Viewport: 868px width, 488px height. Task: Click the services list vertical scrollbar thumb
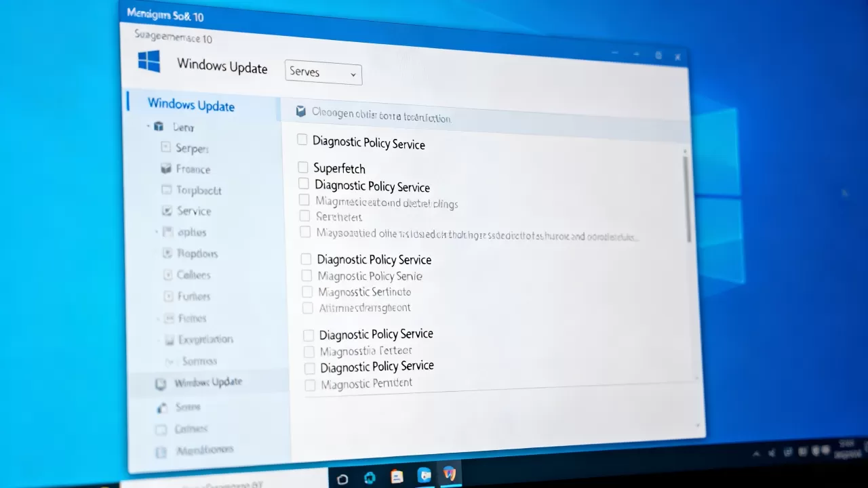point(687,199)
